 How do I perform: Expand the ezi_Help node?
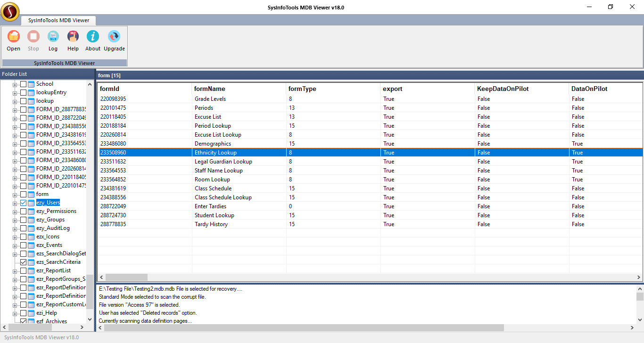point(15,313)
